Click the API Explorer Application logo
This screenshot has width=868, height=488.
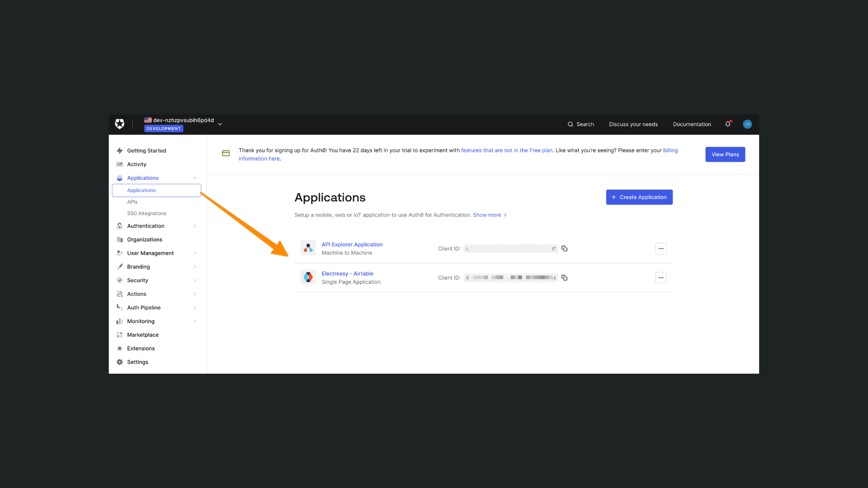[x=308, y=248]
